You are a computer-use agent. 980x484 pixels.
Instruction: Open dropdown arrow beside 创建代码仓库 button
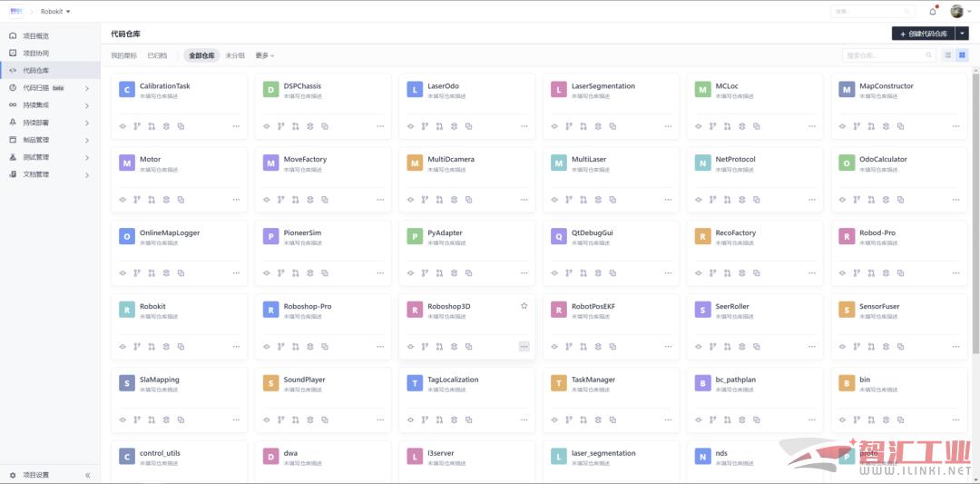(x=962, y=34)
